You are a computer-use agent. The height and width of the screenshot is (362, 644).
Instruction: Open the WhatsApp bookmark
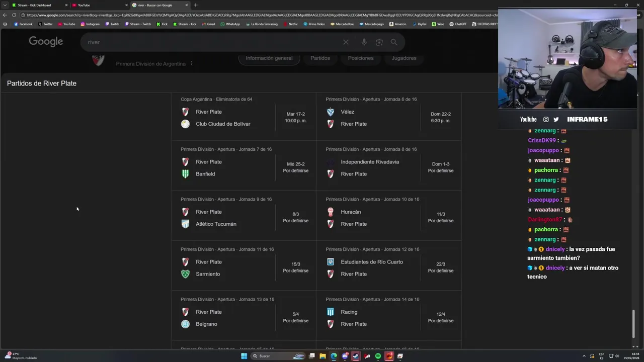click(230, 24)
